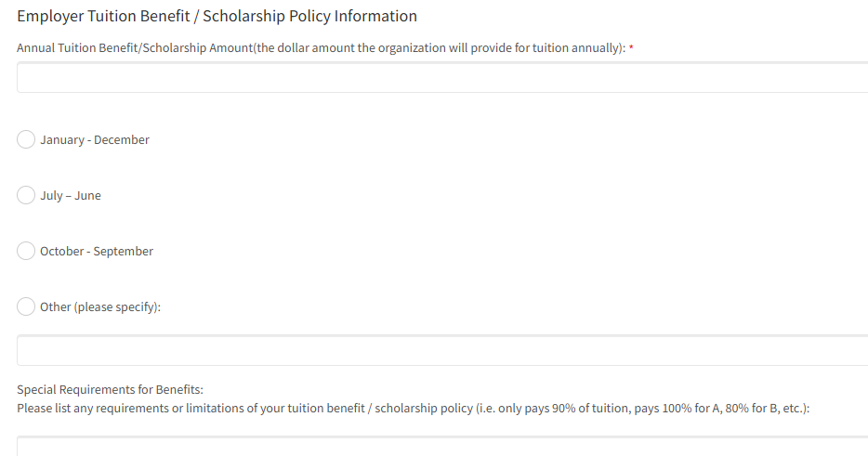Click the "July – June" label text
The width and height of the screenshot is (868, 456).
[71, 196]
